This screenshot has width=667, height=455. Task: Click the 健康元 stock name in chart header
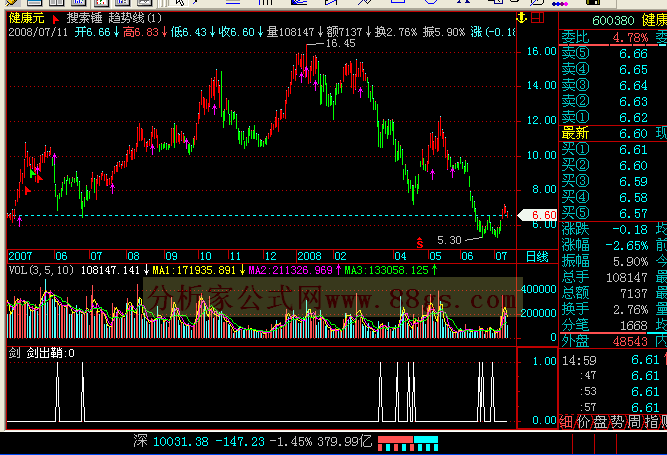[x=26, y=18]
